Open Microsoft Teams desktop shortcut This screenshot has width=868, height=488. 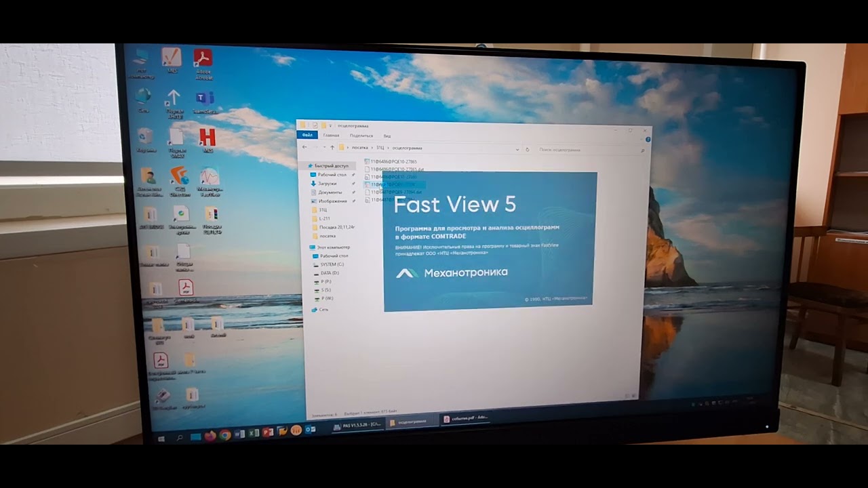(204, 100)
